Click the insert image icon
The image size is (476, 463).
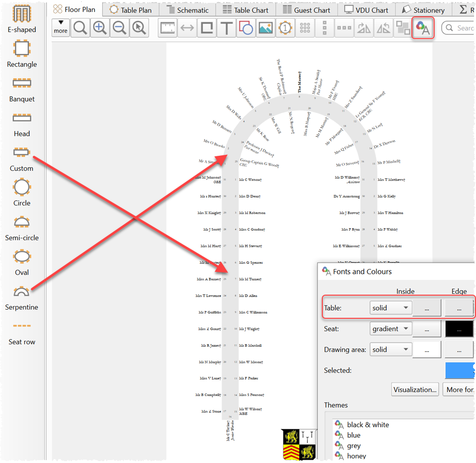[265, 28]
